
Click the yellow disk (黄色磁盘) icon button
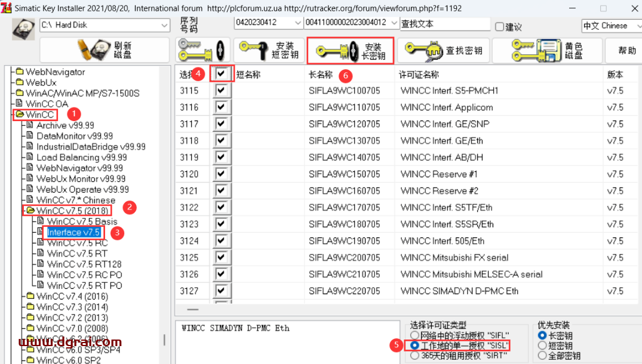pos(546,51)
